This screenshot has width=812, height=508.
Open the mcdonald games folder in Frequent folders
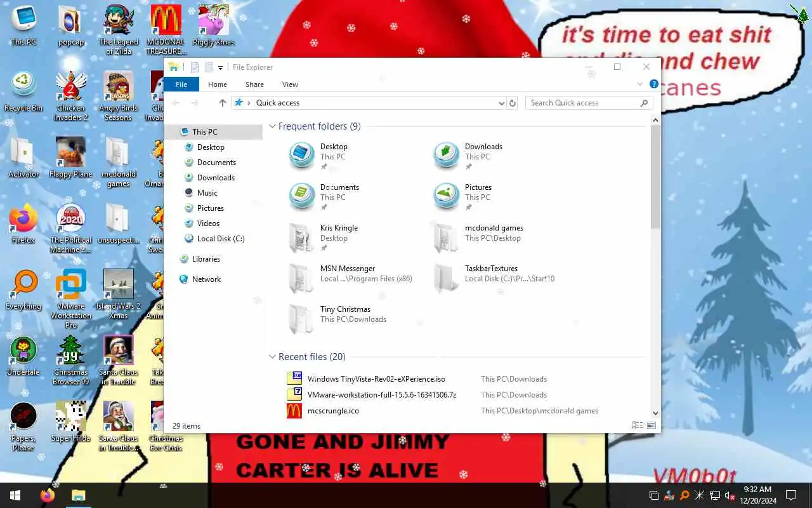coord(478,237)
